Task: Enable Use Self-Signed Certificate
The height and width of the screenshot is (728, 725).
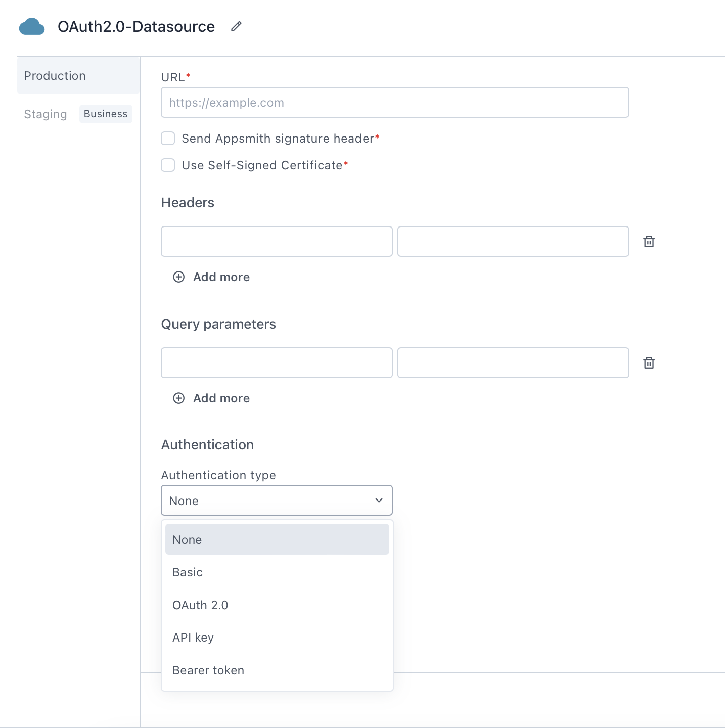Action: pos(167,165)
